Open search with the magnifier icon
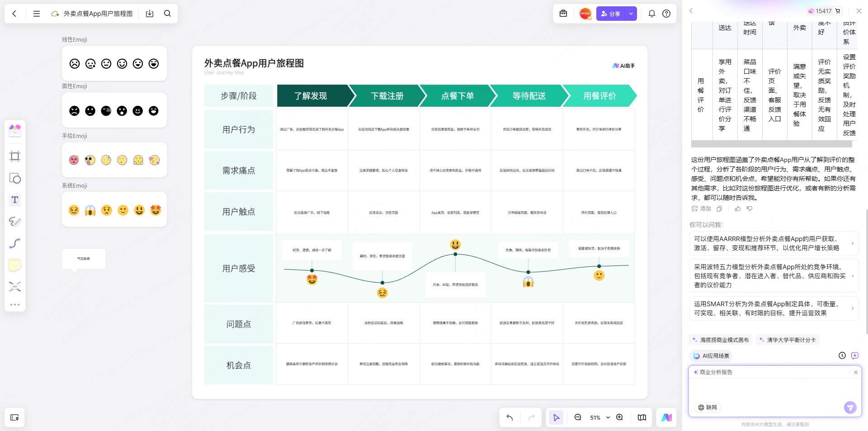Screen dimensions: 868x431 click(x=167, y=14)
